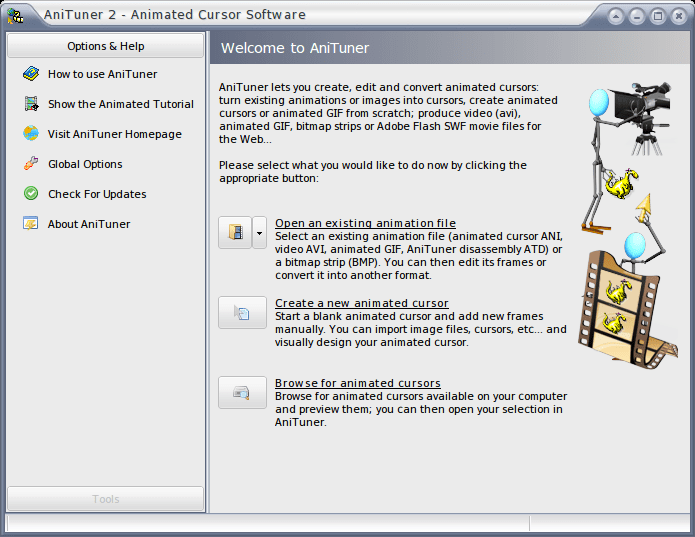Click the create new animated cursor button
Viewport: 695px width, 537px height.
click(x=242, y=313)
